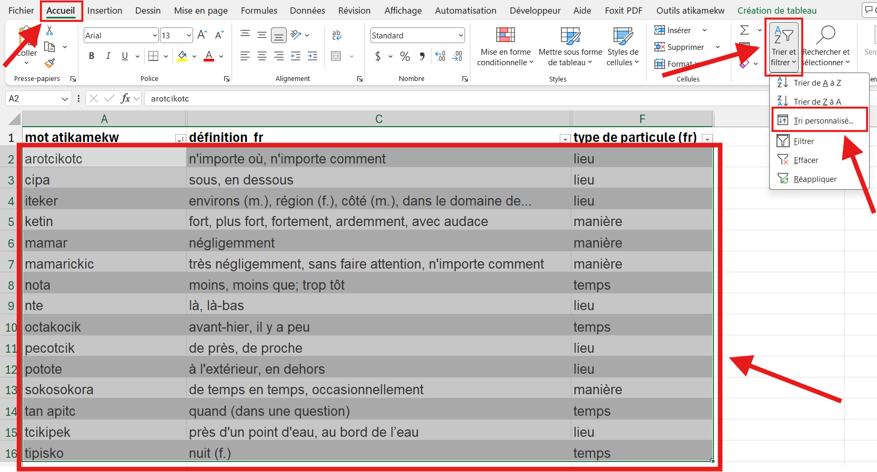This screenshot has height=472, width=877.
Task: Open Police dialog launcher
Action: (x=227, y=79)
